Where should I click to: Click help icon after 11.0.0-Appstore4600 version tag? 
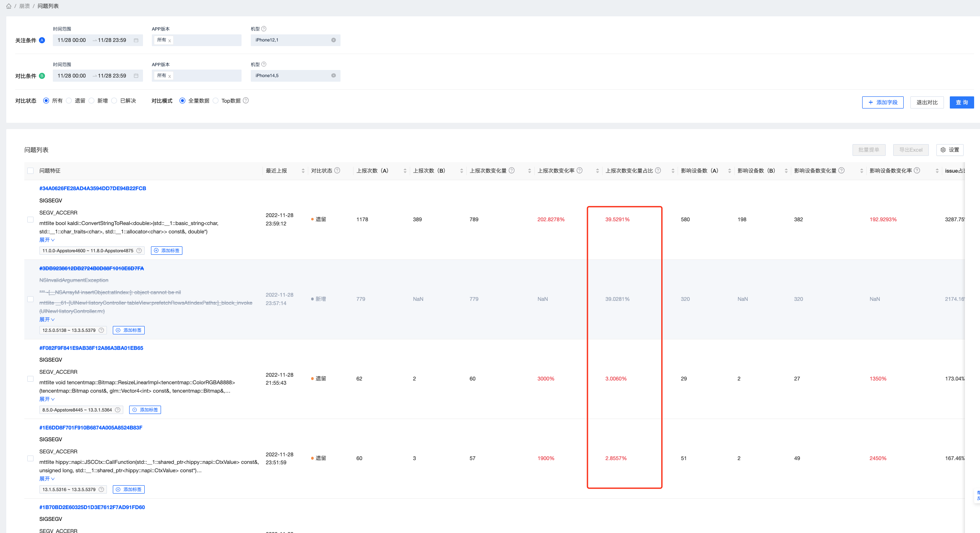click(x=139, y=251)
